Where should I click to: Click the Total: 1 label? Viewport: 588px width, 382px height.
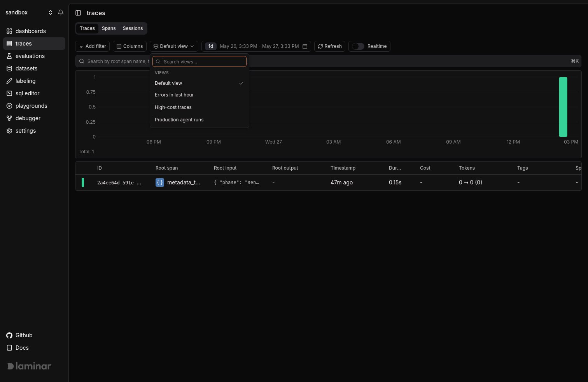[x=86, y=152]
